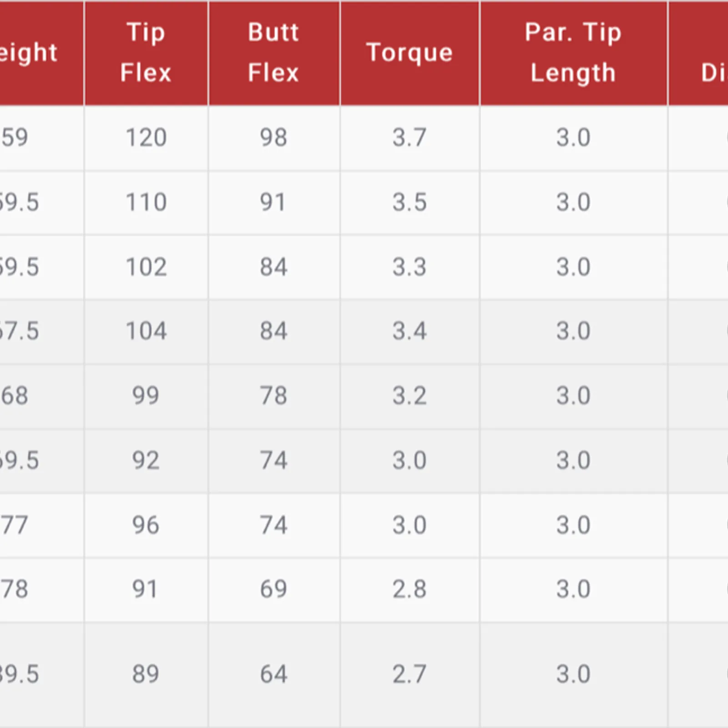
Task: Click the Torque value 3.7
Action: click(409, 137)
